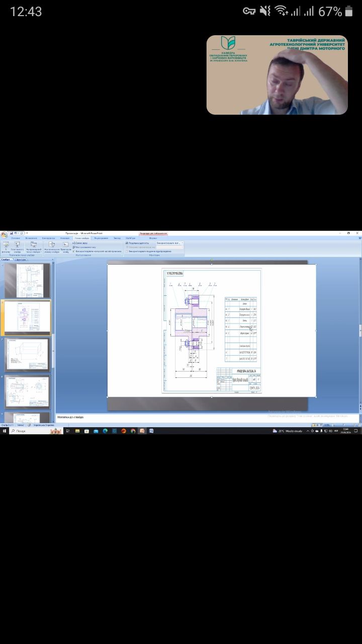Open the Вигляд (View) ribbon tab
Image resolution: width=362 pixels, height=644 pixels.
117,238
